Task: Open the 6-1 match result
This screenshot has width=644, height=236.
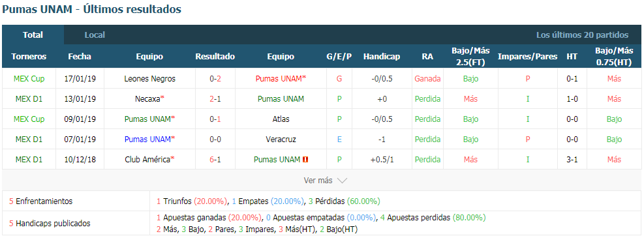Action: point(215,159)
